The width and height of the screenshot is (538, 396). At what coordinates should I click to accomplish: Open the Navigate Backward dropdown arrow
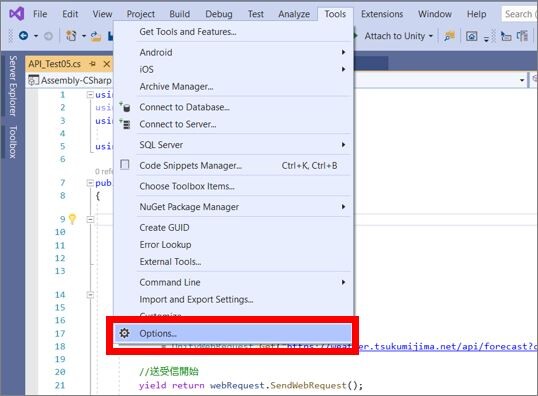pos(36,36)
